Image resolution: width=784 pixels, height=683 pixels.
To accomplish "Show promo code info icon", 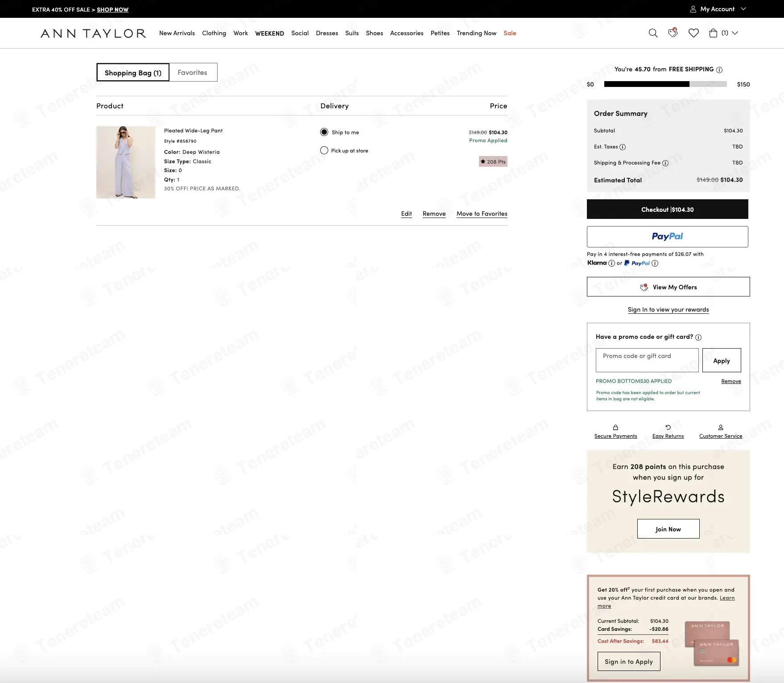I will (x=698, y=337).
